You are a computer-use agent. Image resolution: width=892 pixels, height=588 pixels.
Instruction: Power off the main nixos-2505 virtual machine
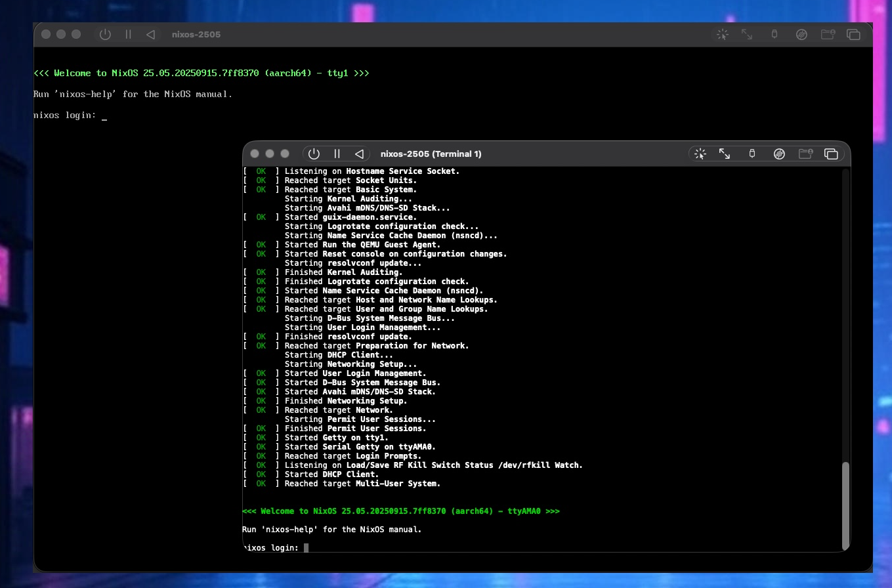coord(105,34)
